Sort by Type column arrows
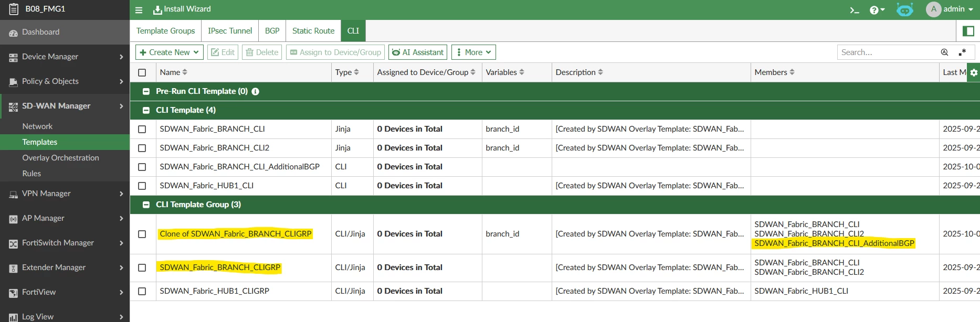The height and width of the screenshot is (322, 980). tap(356, 72)
